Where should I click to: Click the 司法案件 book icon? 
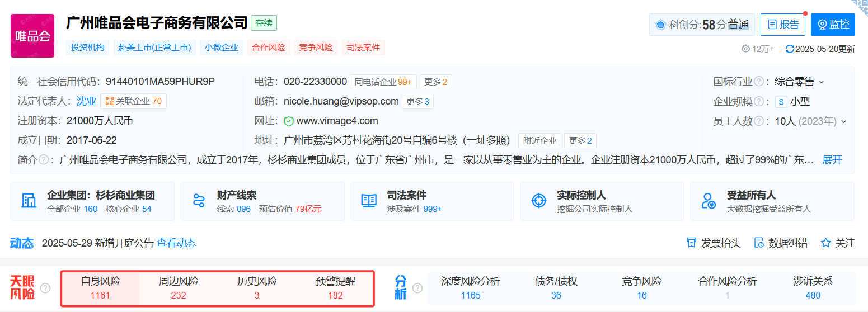[x=369, y=201]
